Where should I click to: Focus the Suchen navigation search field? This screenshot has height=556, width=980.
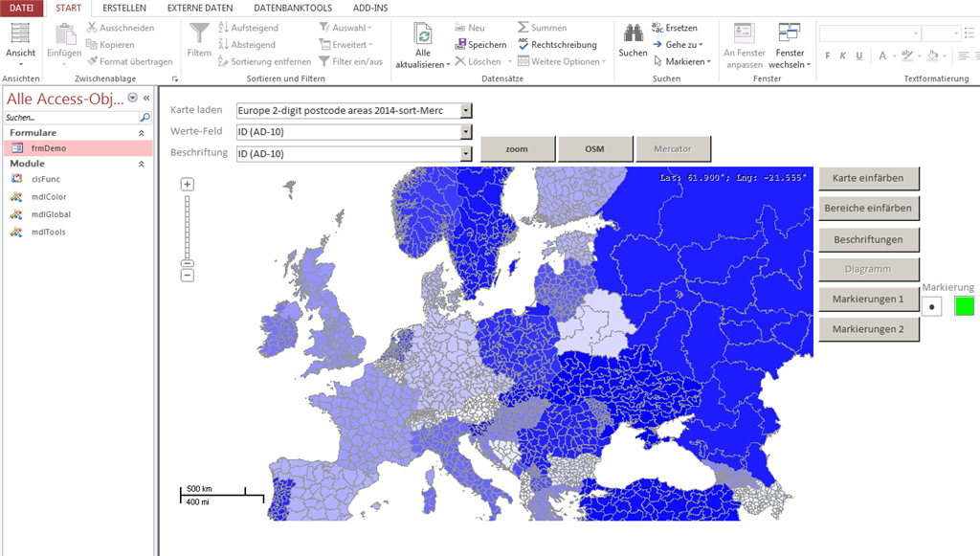click(x=71, y=118)
